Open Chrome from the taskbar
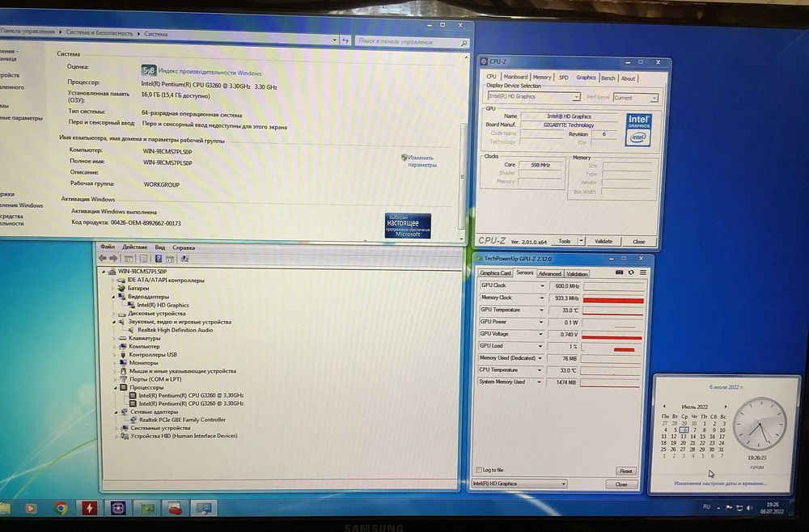Image resolution: width=809 pixels, height=532 pixels. click(61, 509)
